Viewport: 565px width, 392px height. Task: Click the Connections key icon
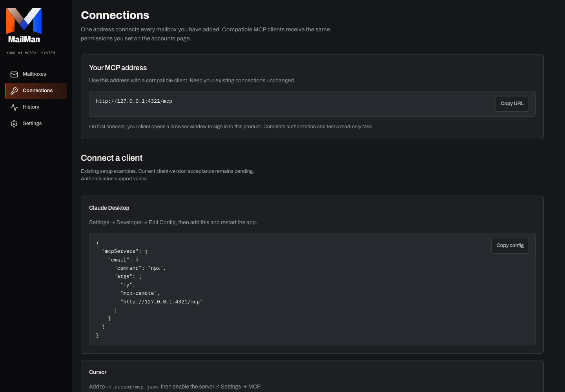(14, 91)
